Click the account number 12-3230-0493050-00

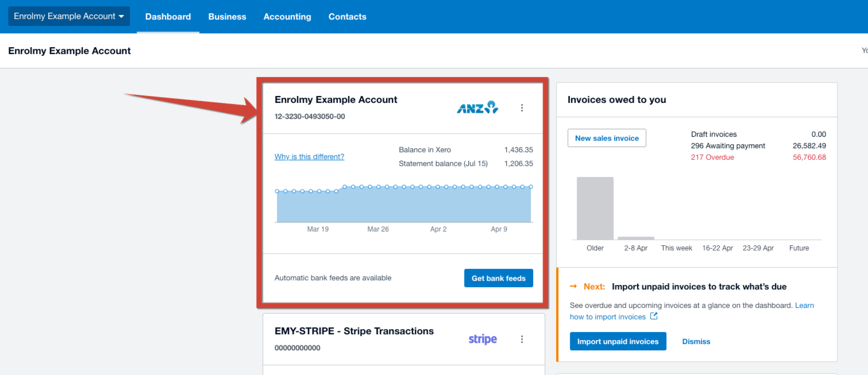pos(310,117)
